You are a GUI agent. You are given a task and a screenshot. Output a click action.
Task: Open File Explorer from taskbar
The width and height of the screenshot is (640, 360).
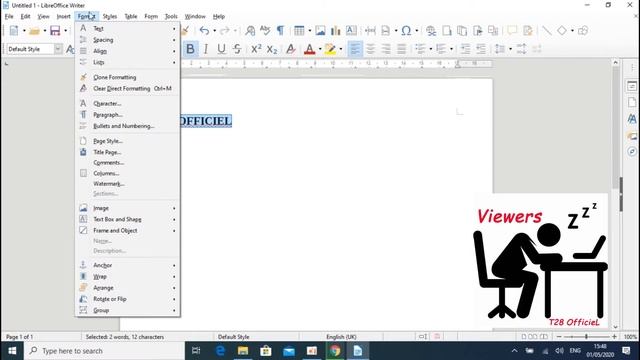coord(243,351)
